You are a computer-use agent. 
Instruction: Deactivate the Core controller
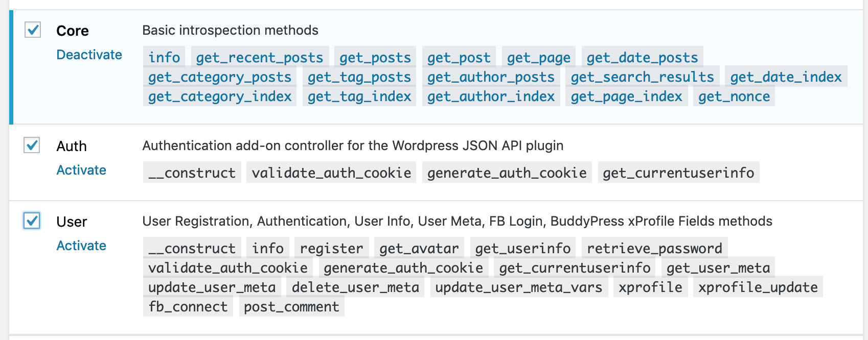89,55
